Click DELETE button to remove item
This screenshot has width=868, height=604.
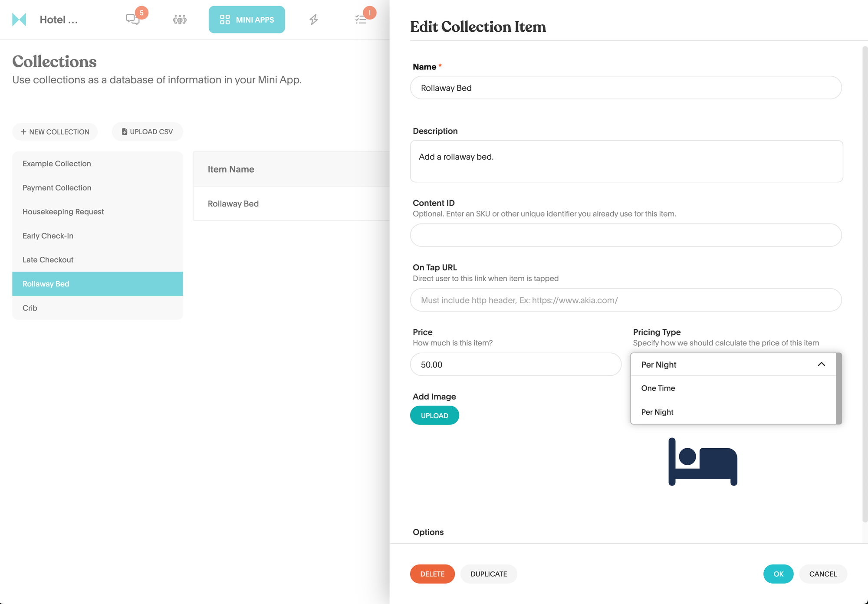coord(432,574)
